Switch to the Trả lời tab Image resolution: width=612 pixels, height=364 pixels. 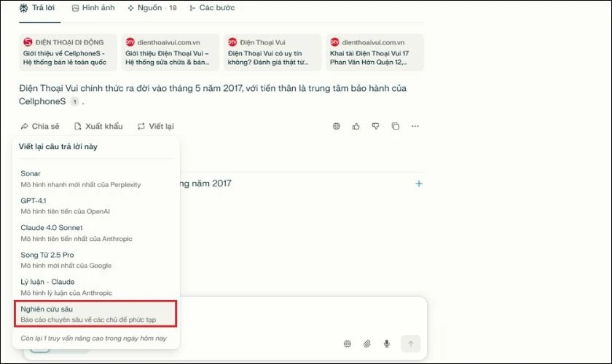37,8
